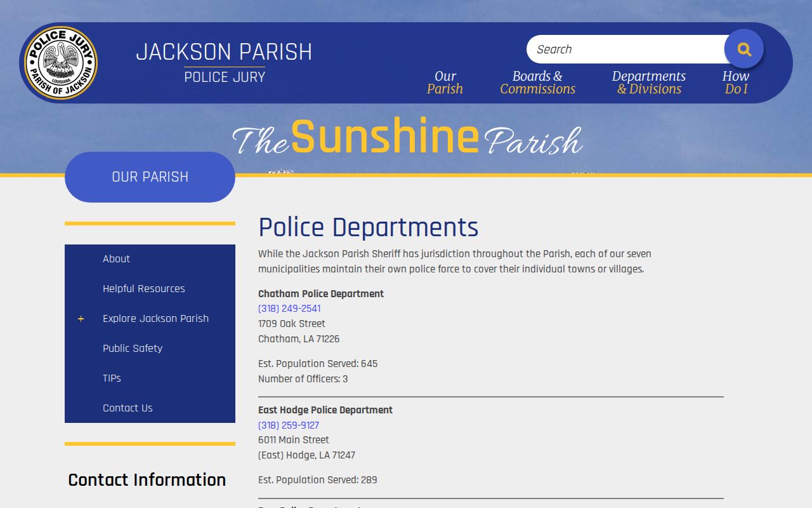Click into the Search input field

626,50
